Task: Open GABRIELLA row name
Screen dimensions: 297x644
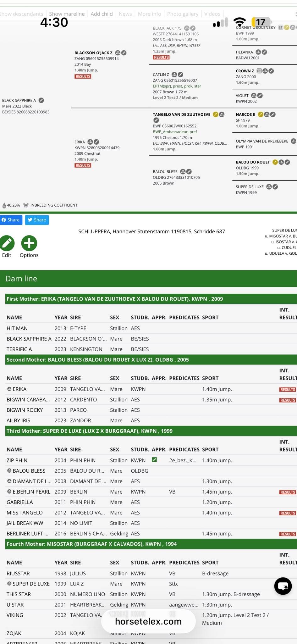Action: click(x=20, y=502)
